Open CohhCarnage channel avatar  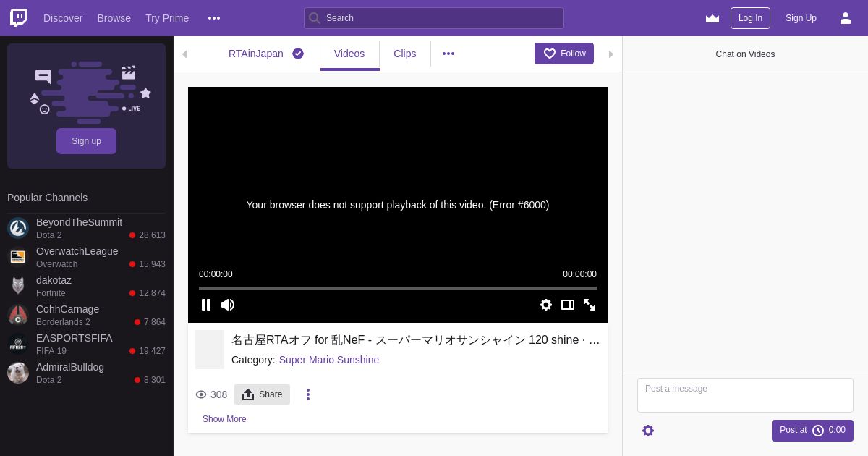click(x=18, y=315)
